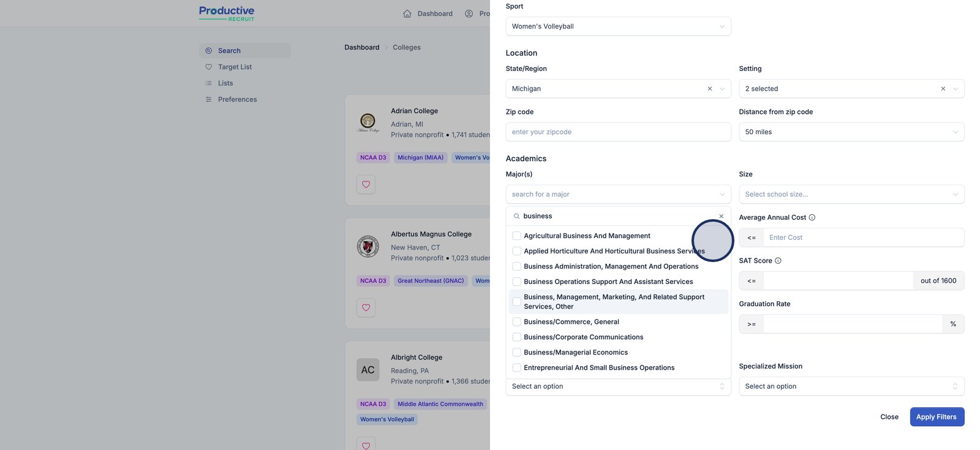Click the heart icon under Adrian College
Image resolution: width=980 pixels, height=450 pixels.
click(366, 184)
